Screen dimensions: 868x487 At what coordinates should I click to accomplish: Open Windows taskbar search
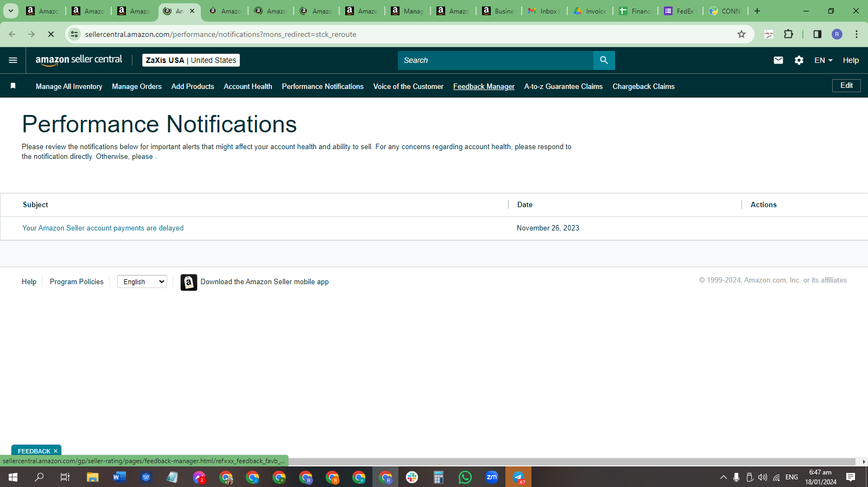(40, 477)
